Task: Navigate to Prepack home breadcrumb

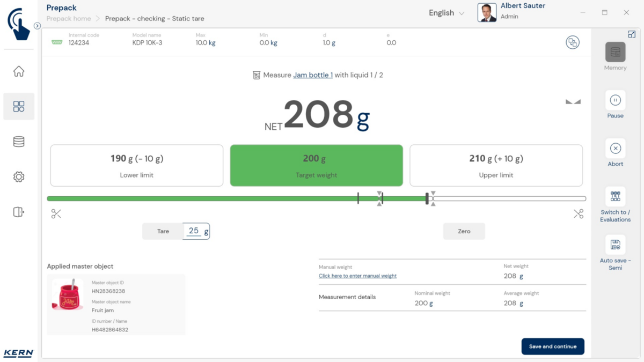Action: tap(68, 19)
